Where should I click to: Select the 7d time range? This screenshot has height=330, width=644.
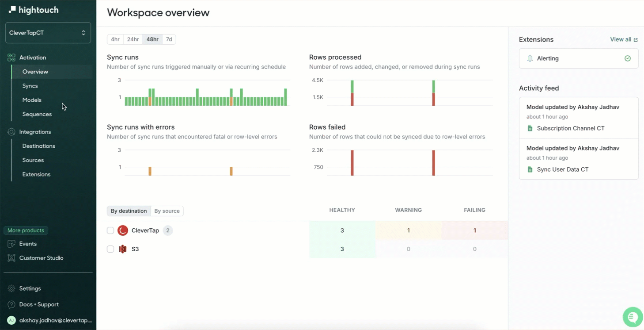click(x=169, y=39)
